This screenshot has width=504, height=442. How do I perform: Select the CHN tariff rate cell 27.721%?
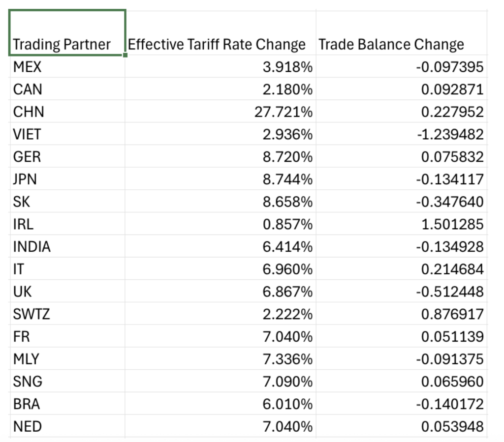point(220,112)
